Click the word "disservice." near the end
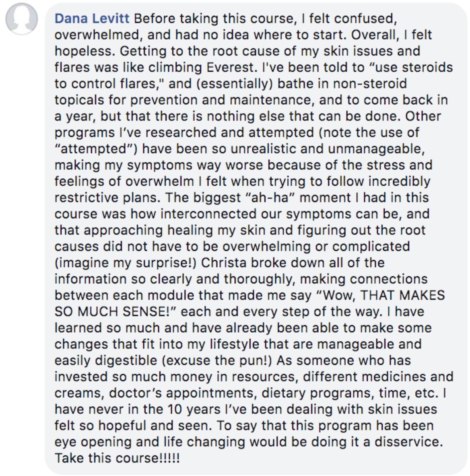470x476 pixels. click(x=409, y=442)
